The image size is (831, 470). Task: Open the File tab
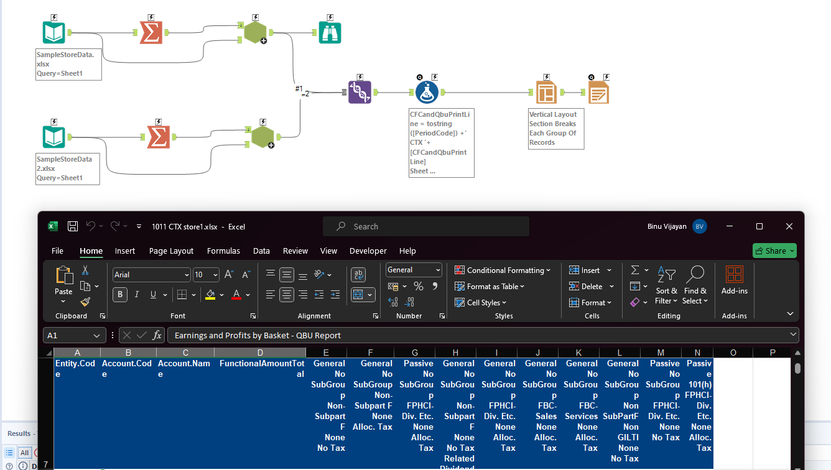click(x=57, y=251)
